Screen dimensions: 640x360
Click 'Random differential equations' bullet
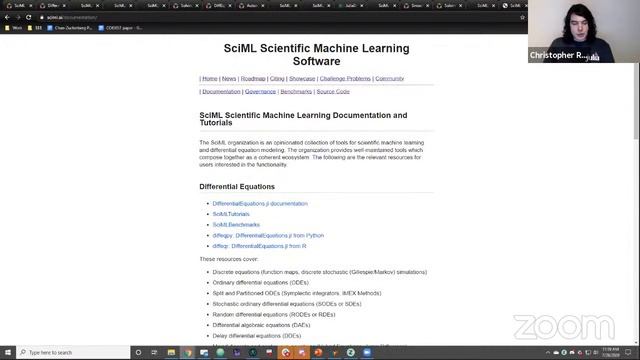[x=274, y=314]
